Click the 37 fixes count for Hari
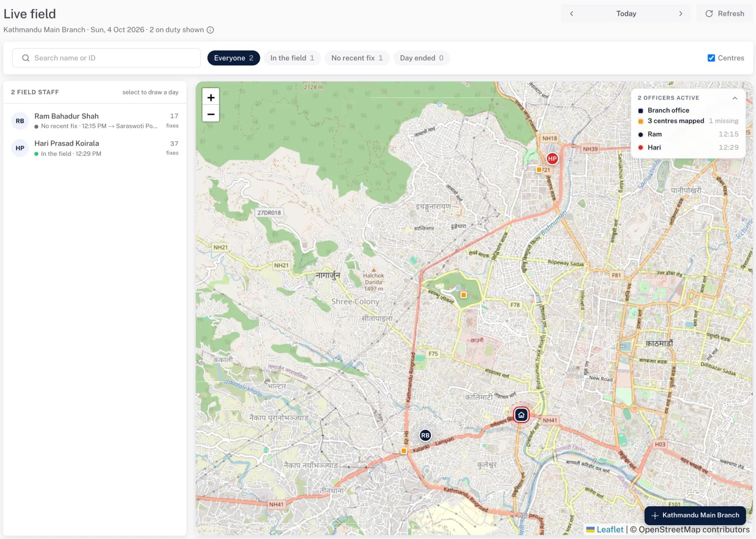 click(x=172, y=148)
